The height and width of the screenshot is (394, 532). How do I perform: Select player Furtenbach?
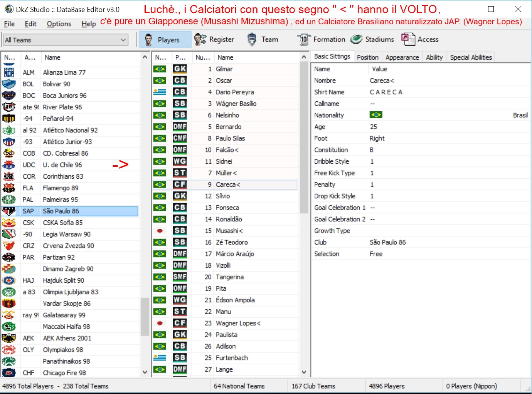click(225, 358)
